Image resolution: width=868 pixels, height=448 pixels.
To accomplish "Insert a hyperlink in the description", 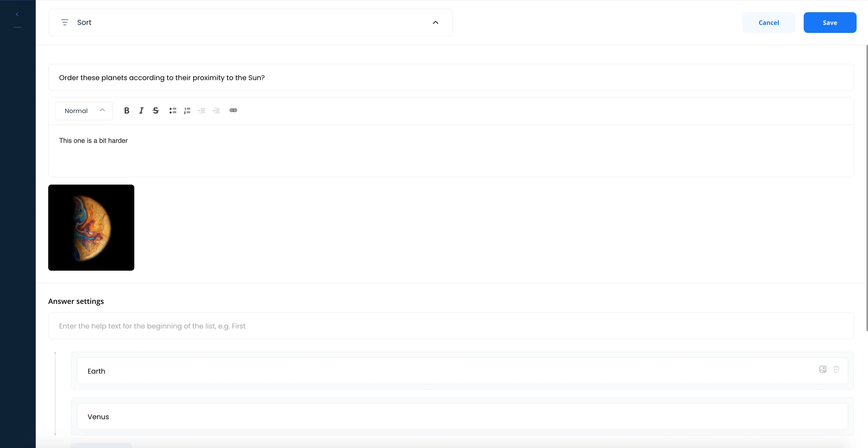I will pyautogui.click(x=233, y=110).
